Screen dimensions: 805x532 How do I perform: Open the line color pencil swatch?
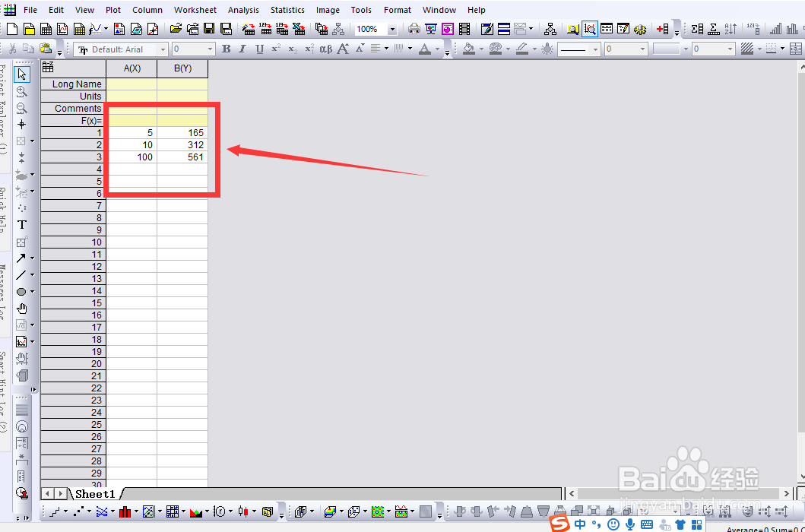pos(522,49)
